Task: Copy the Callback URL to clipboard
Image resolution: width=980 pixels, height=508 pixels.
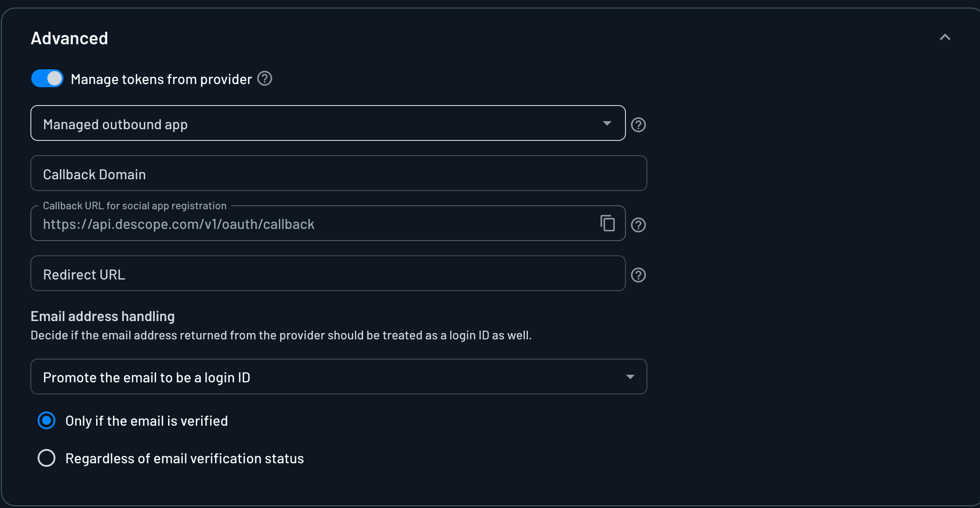Action: click(x=607, y=223)
